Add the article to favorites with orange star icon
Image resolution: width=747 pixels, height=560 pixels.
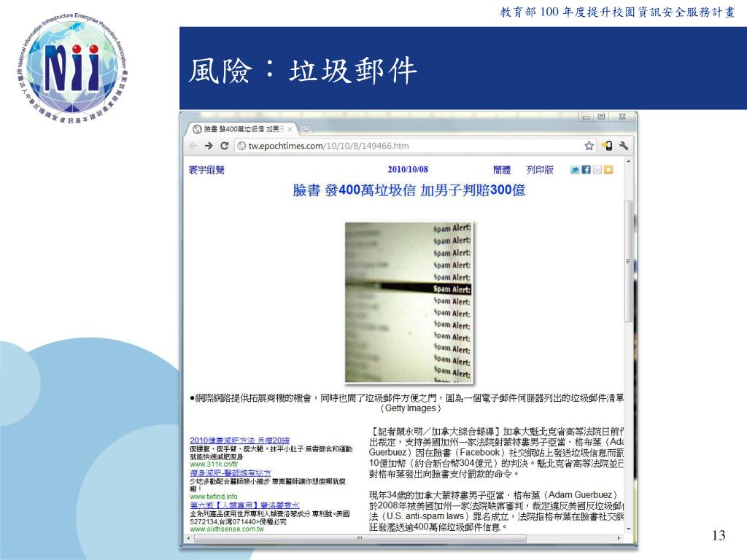pyautogui.click(x=608, y=170)
